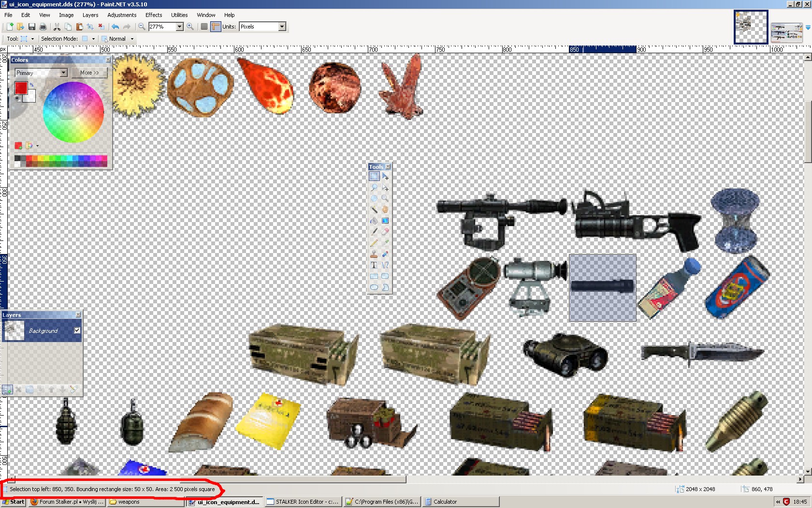812x508 pixels.
Task: Select the Ellipse Select tool
Action: click(374, 198)
